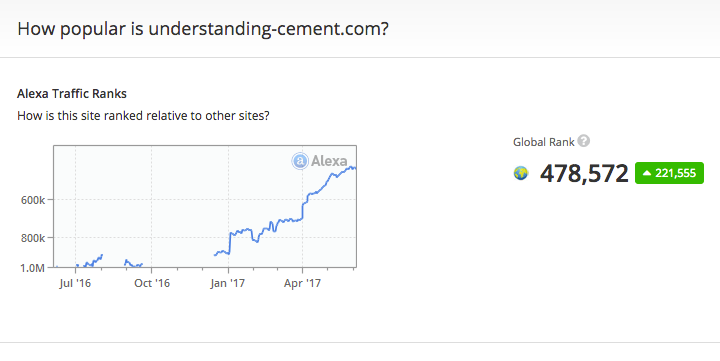Click the Global Rank label

[543, 142]
